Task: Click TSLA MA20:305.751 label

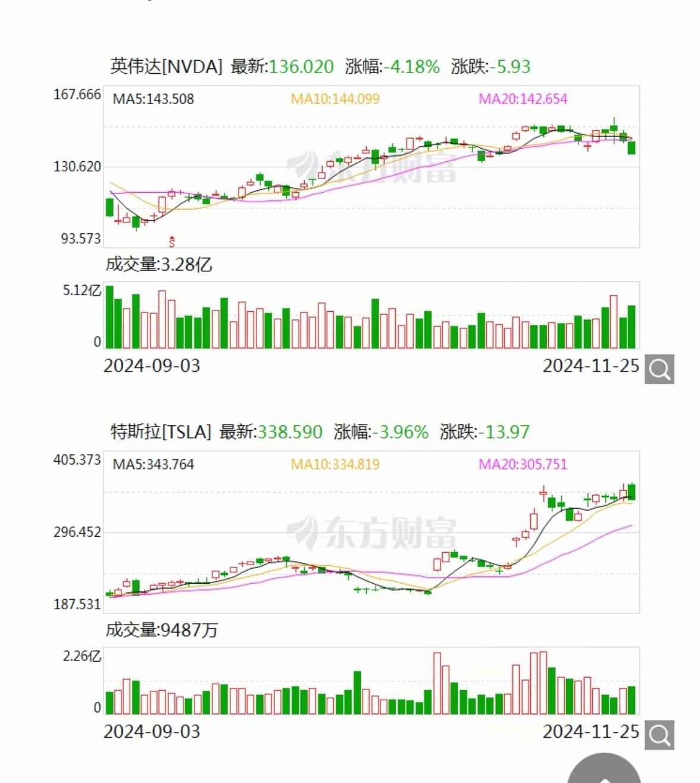Action: click(x=523, y=464)
